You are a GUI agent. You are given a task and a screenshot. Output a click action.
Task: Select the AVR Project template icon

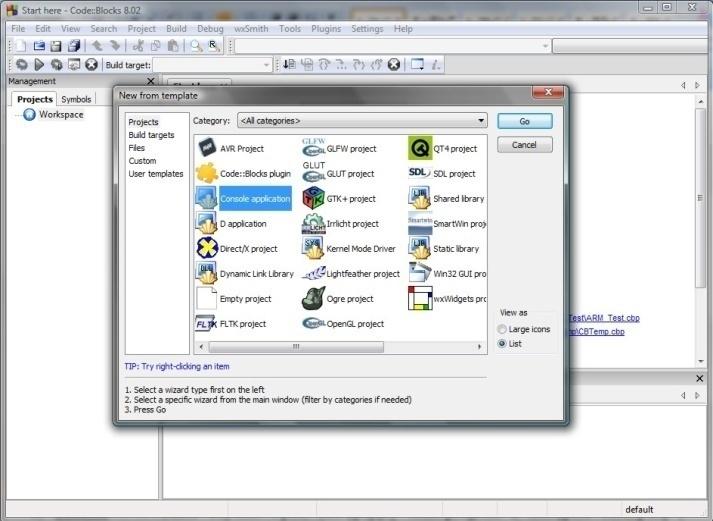pos(207,148)
